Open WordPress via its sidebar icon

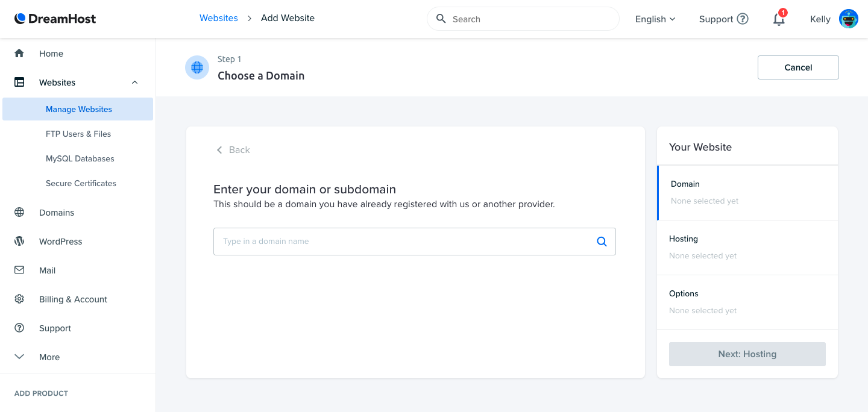(x=19, y=242)
